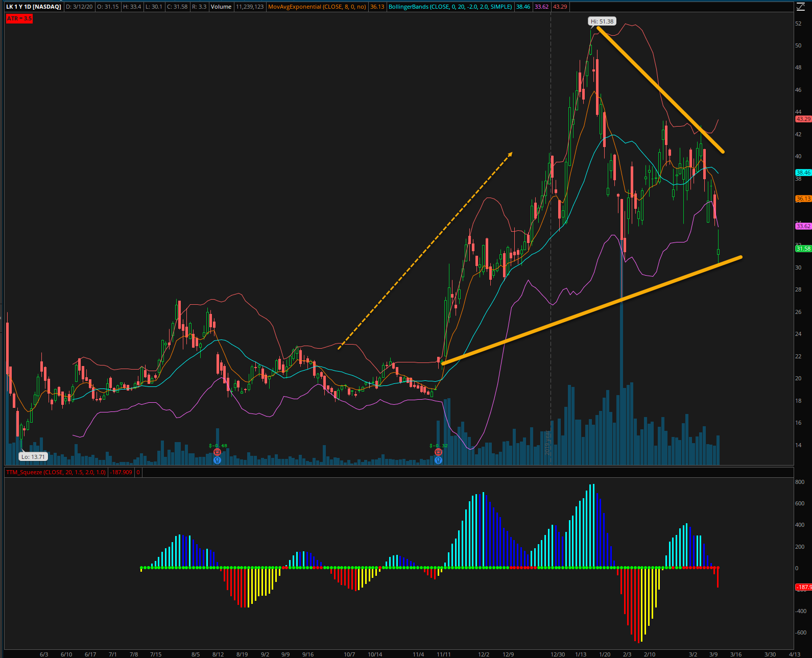The width and height of the screenshot is (812, 658).
Task: Click the TTM_Squeeze study label
Action: point(56,472)
